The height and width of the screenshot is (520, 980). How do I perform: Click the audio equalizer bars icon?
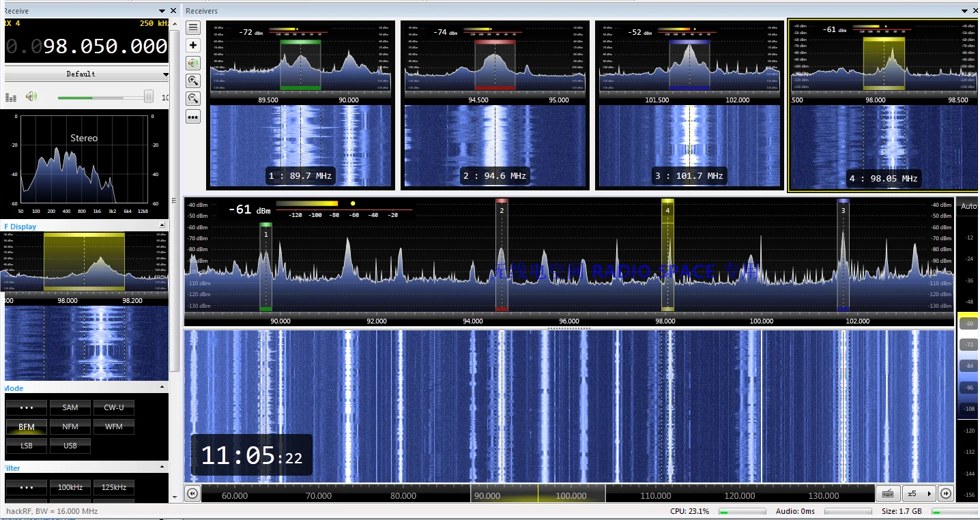10,97
